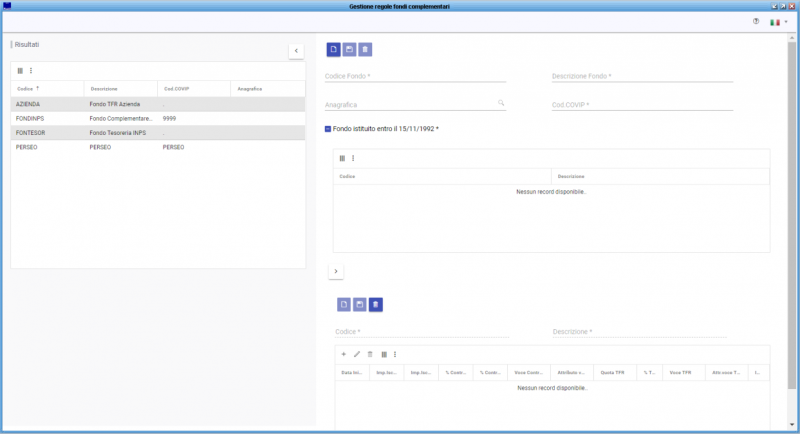Open column chooser in Codice/Descrizione grid
The width and height of the screenshot is (800, 434).
click(x=342, y=158)
